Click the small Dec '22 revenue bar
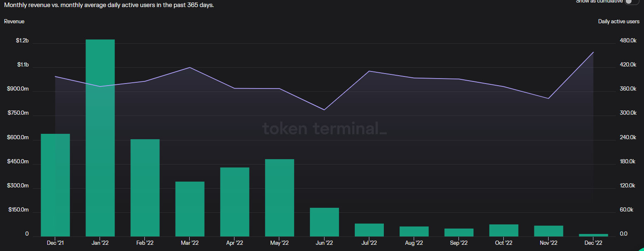The height and width of the screenshot is (251, 644). [593, 235]
